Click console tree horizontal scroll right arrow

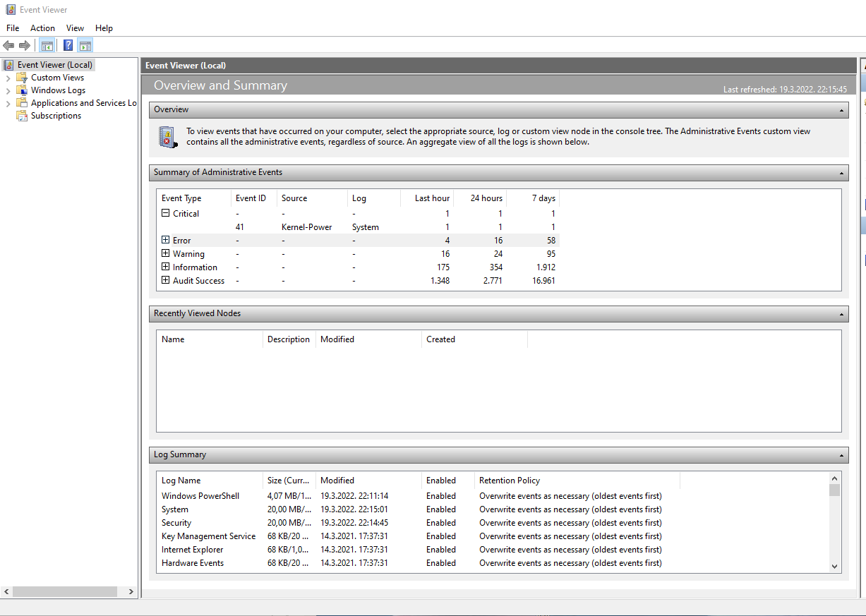click(131, 592)
